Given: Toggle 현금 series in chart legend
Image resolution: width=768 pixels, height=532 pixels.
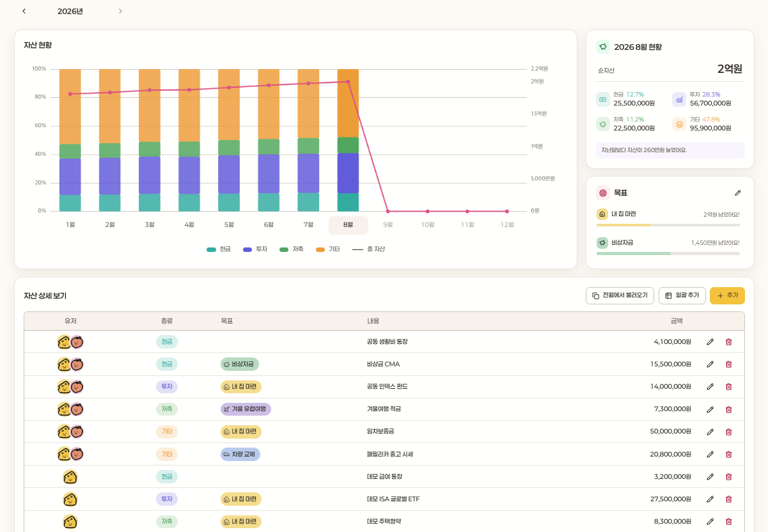Looking at the screenshot, I should 219,249.
